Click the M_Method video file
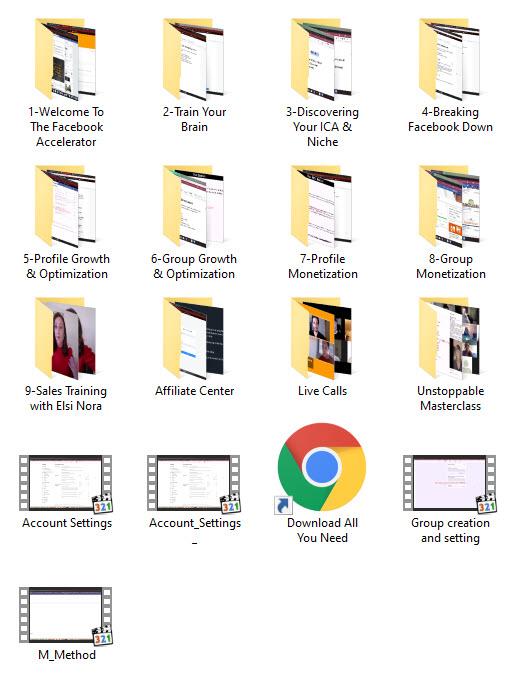This screenshot has height=683, width=526. pyautogui.click(x=66, y=615)
